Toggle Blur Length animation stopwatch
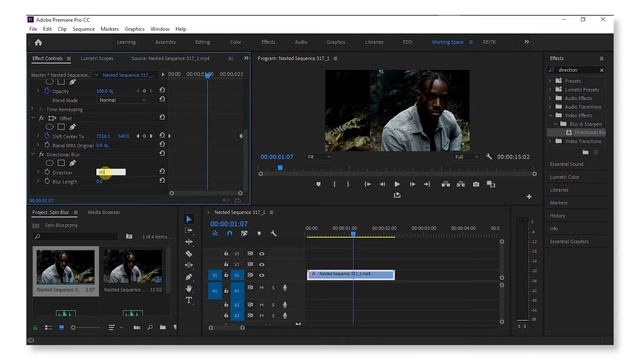Screen dimensions: 640x360 [47, 181]
